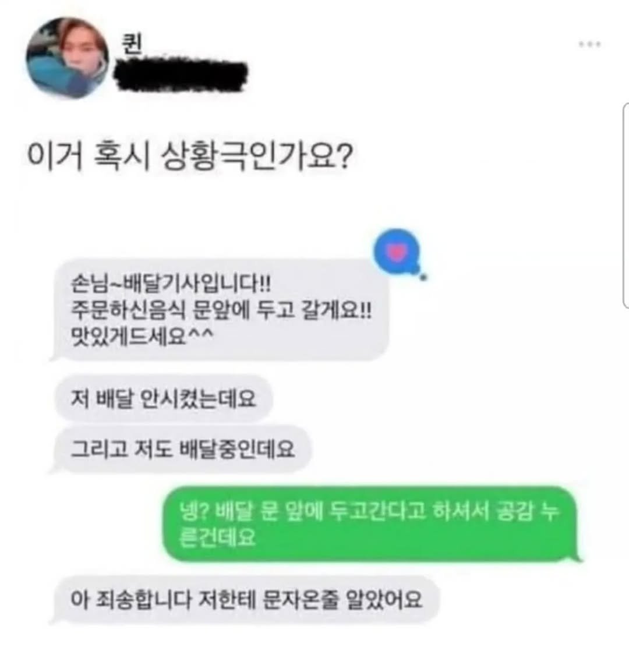
Task: Open the poster's round profile photo
Action: pyautogui.click(x=68, y=58)
